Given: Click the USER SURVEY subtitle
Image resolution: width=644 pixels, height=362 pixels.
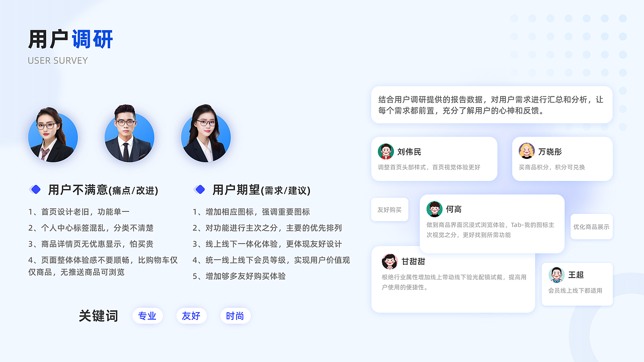Looking at the screenshot, I should [58, 60].
